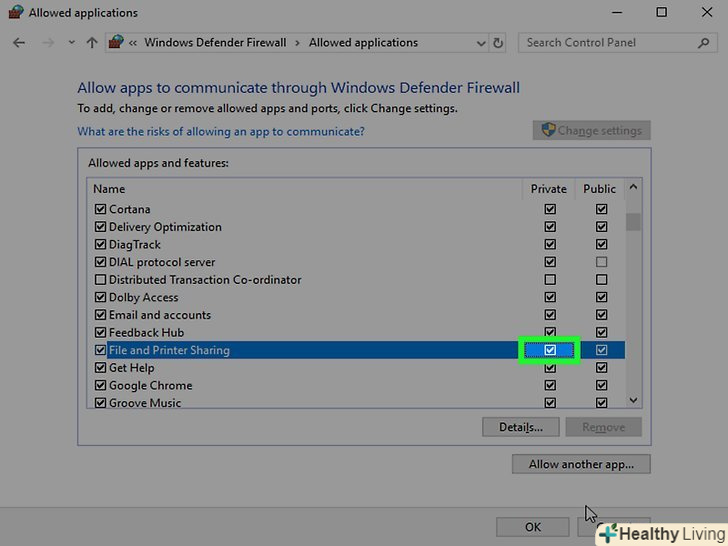
Task: Check the Public box for DIAL protocol server
Action: tap(601, 262)
